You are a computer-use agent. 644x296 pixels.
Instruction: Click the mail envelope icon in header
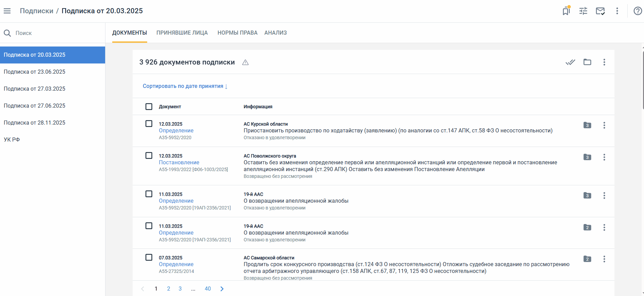600,11
